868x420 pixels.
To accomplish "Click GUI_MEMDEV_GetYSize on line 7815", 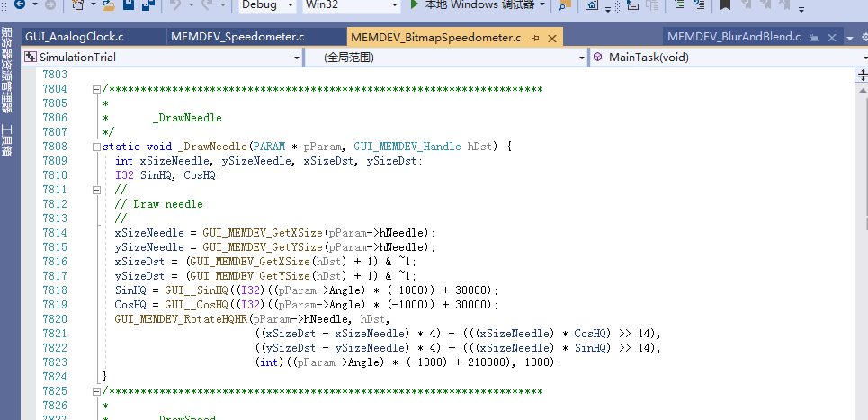I will (263, 247).
